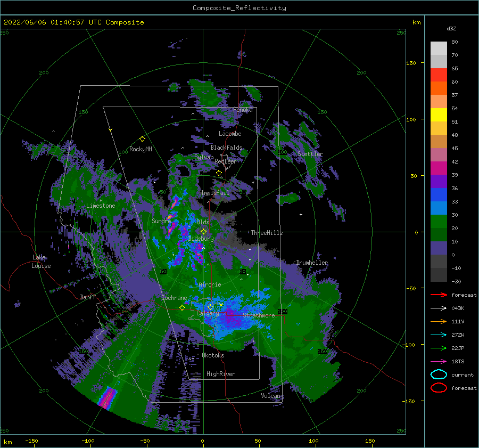Viewport: 479px width, 448px height.
Task: Click the Airdrie city label
Action: pyautogui.click(x=210, y=284)
